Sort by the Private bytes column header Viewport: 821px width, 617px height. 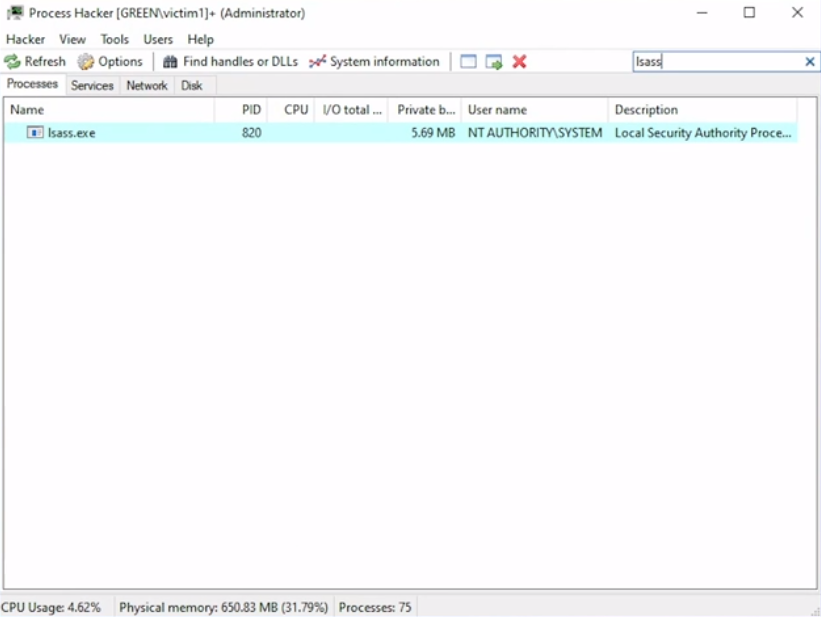(425, 109)
